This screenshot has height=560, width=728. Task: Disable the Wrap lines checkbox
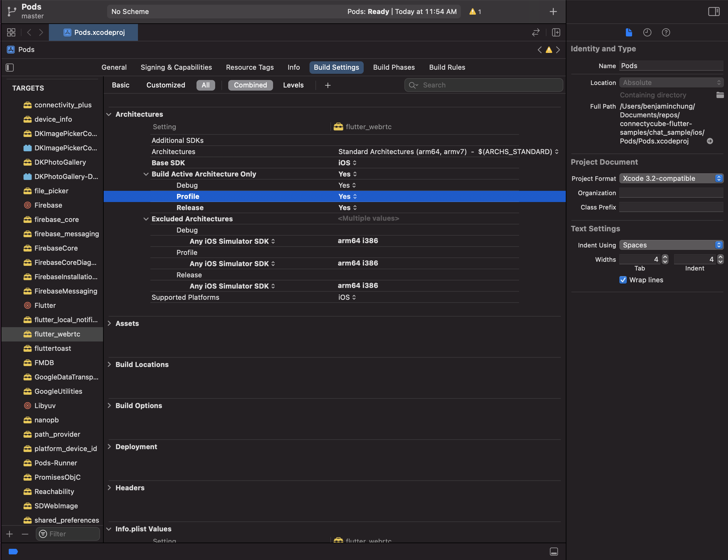[623, 280]
